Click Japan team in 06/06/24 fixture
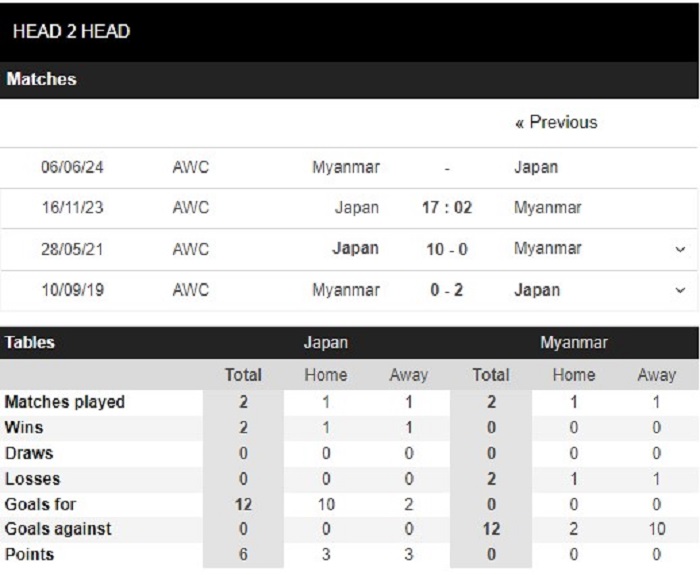 point(536,167)
